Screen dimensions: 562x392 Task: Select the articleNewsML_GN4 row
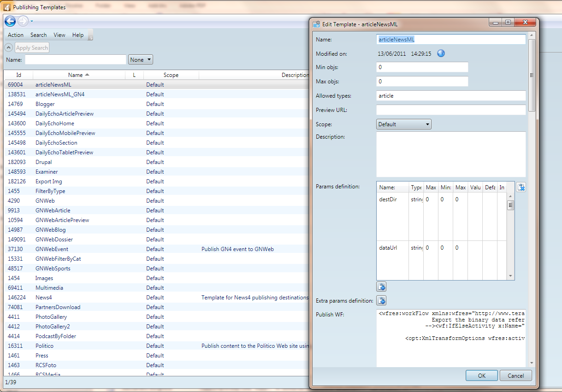tap(157, 94)
